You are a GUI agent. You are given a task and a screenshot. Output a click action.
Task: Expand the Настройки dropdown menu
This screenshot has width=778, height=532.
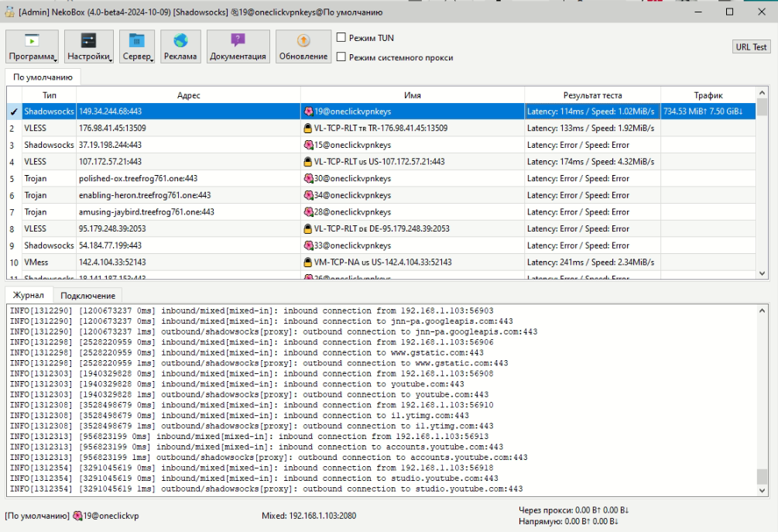tap(88, 47)
